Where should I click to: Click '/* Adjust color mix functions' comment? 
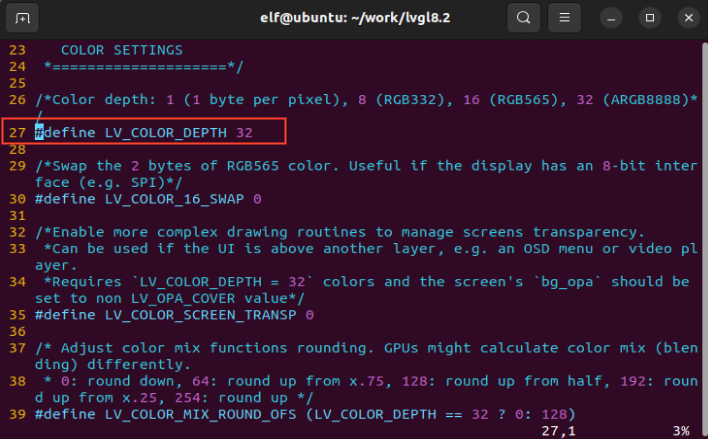click(x=161, y=348)
